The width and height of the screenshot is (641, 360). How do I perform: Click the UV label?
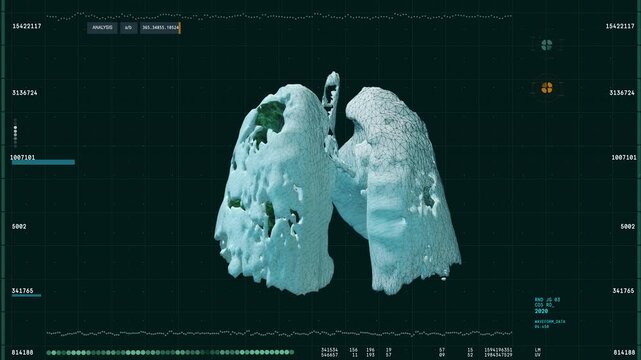538,355
